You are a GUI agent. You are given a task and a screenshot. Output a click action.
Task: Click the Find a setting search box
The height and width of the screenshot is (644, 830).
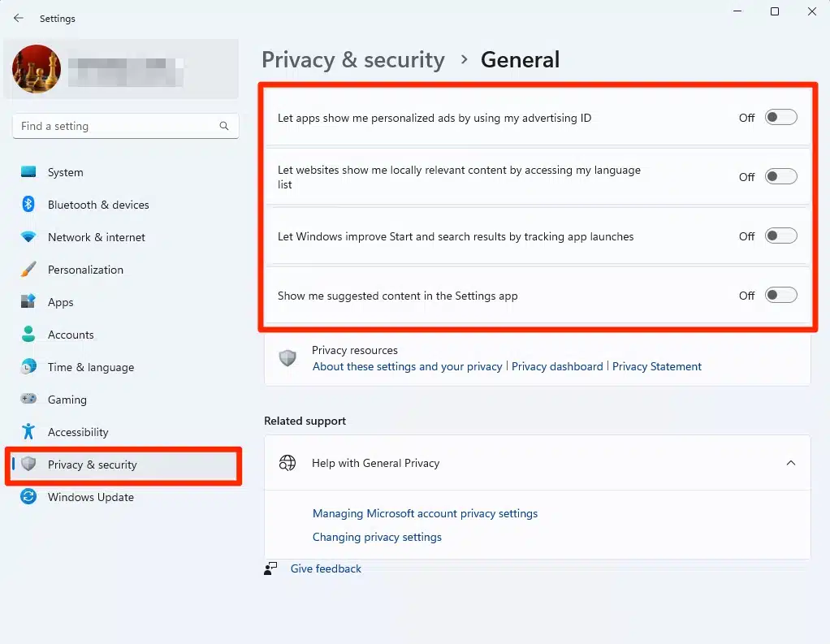pos(125,126)
